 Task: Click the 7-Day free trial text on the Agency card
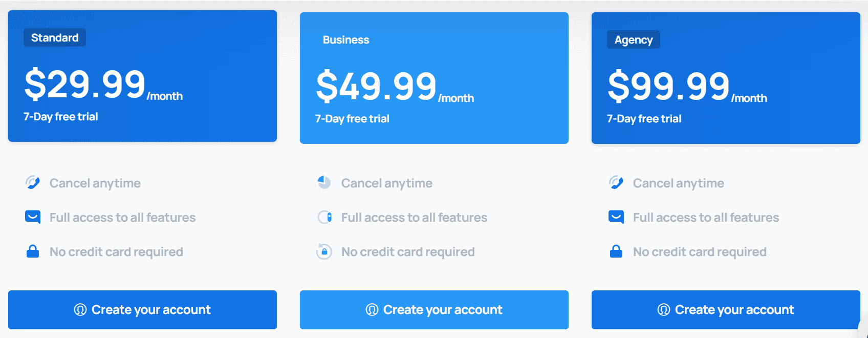643,118
